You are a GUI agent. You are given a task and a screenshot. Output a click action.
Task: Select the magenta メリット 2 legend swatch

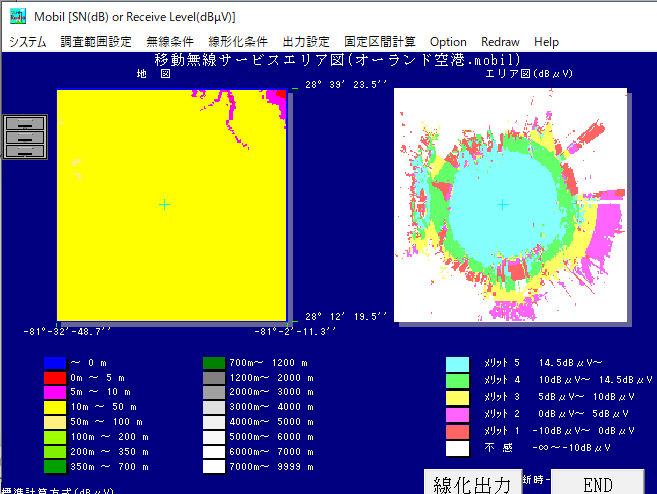pos(457,413)
